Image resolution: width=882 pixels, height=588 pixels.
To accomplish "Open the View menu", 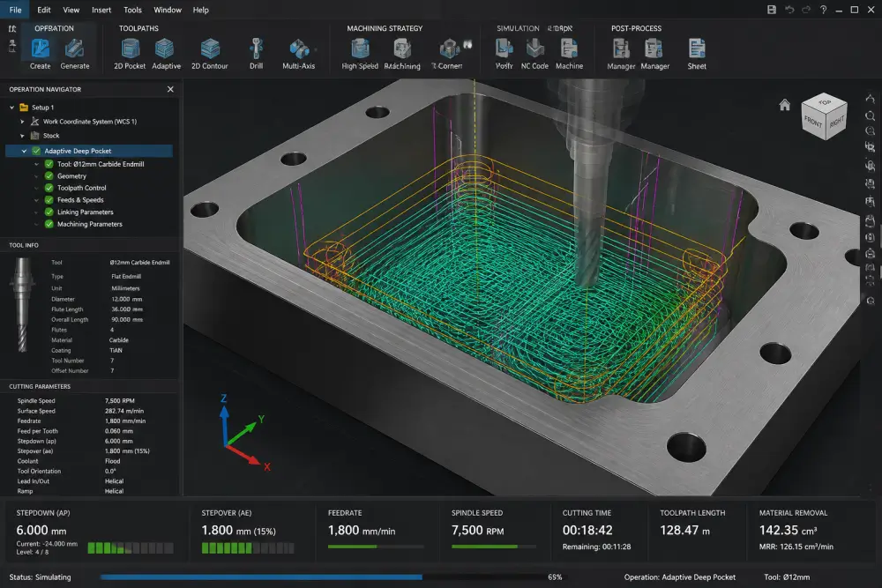I will click(71, 10).
